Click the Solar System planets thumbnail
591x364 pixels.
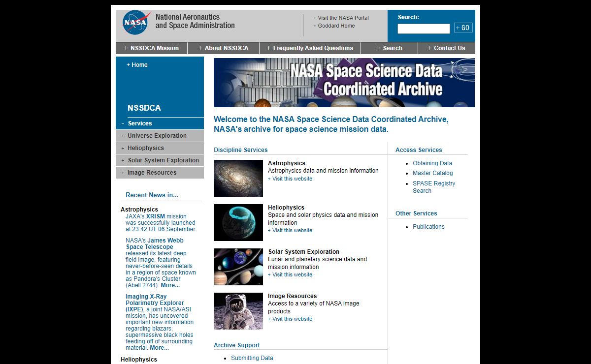coord(238,267)
